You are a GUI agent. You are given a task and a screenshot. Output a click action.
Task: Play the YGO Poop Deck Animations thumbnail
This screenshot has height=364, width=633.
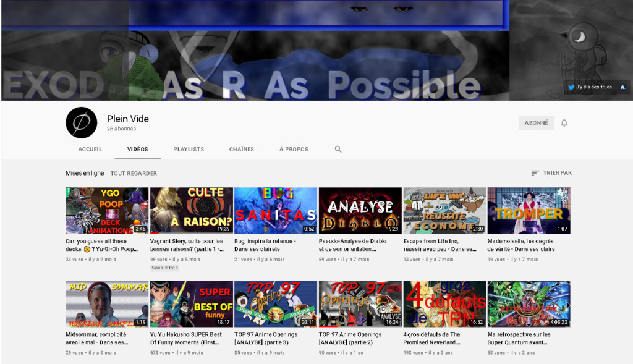click(107, 211)
